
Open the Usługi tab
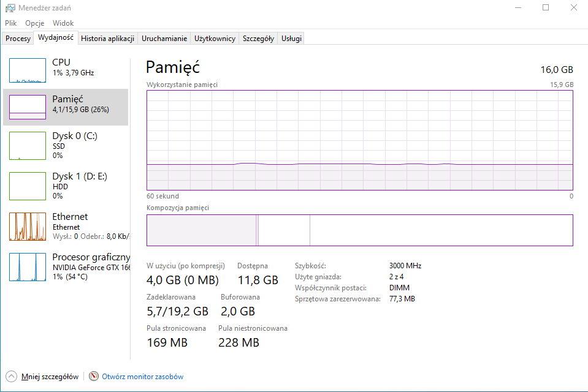click(x=291, y=39)
